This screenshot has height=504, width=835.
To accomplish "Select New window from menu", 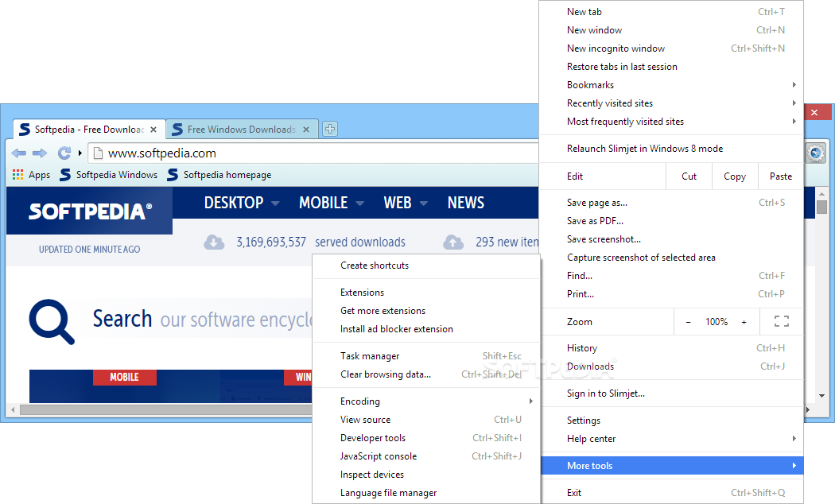I will tap(671, 29).
